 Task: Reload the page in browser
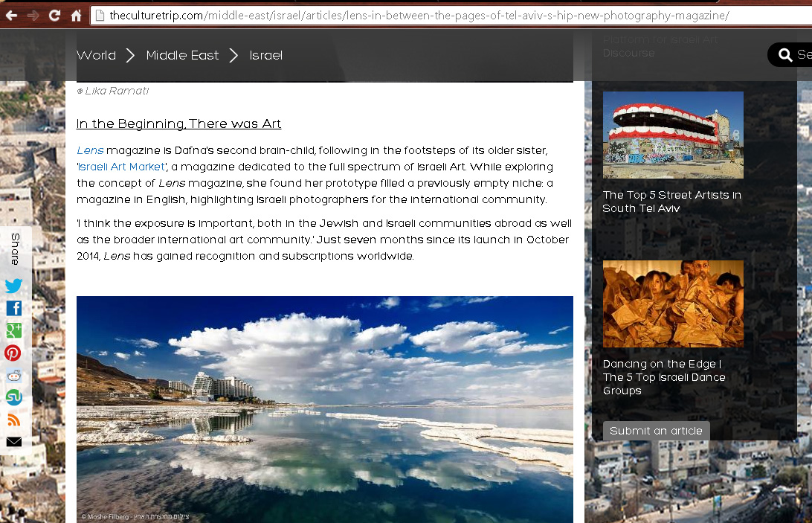click(x=54, y=16)
